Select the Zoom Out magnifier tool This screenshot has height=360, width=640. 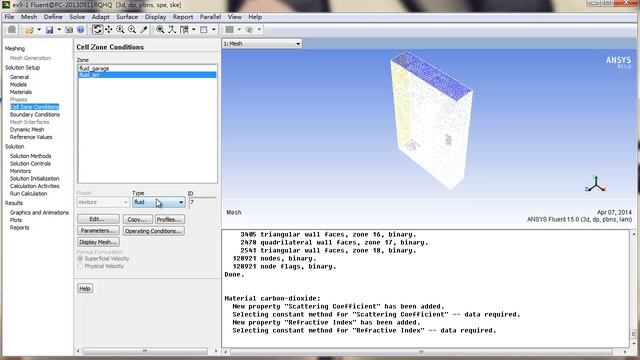coord(132,29)
